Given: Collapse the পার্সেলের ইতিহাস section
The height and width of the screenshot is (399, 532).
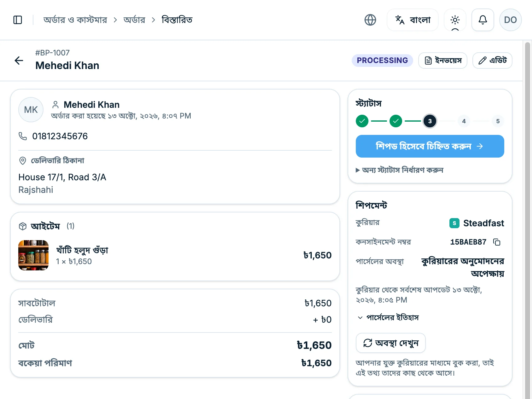Looking at the screenshot, I should [388, 318].
